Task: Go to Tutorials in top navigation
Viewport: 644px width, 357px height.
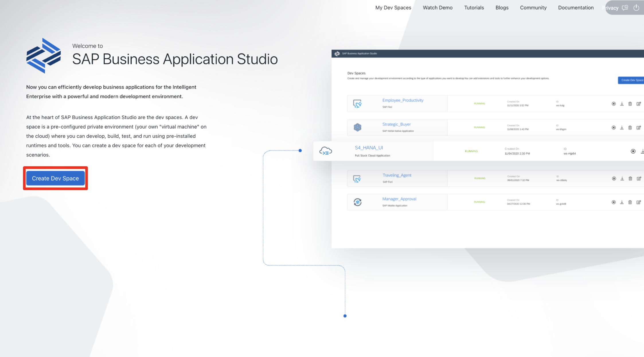Action: click(474, 8)
